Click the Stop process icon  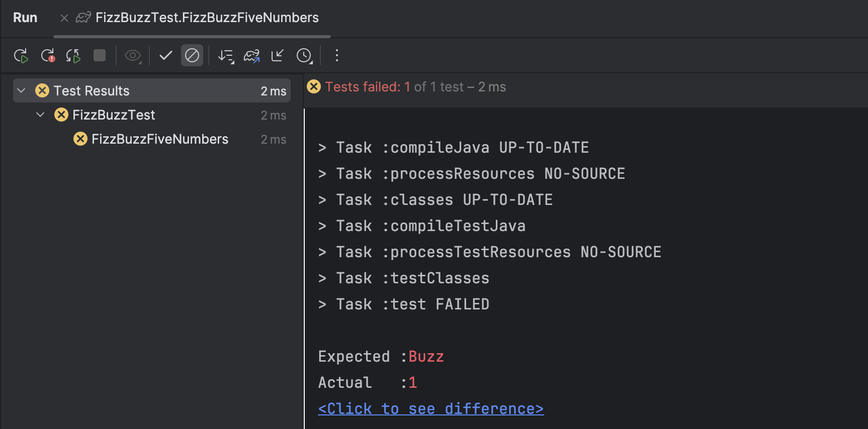pos(99,55)
